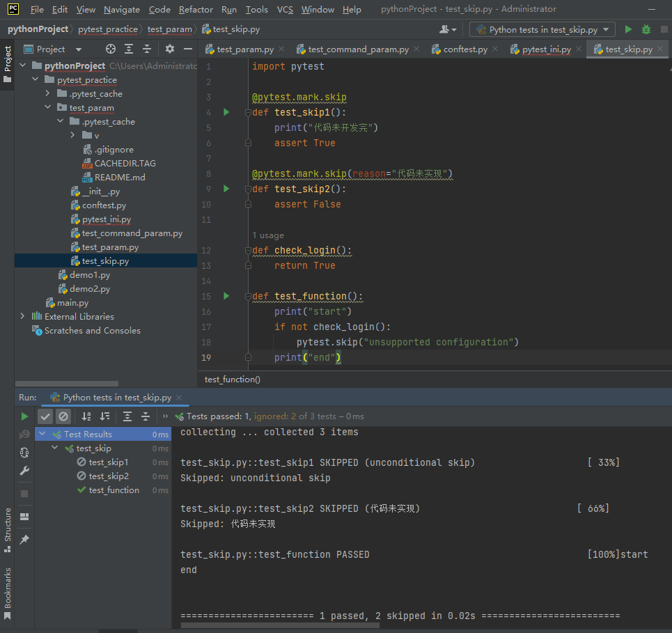Debug the current configuration with bug icon
Screen dimensions: 672x633
pyautogui.click(x=646, y=29)
